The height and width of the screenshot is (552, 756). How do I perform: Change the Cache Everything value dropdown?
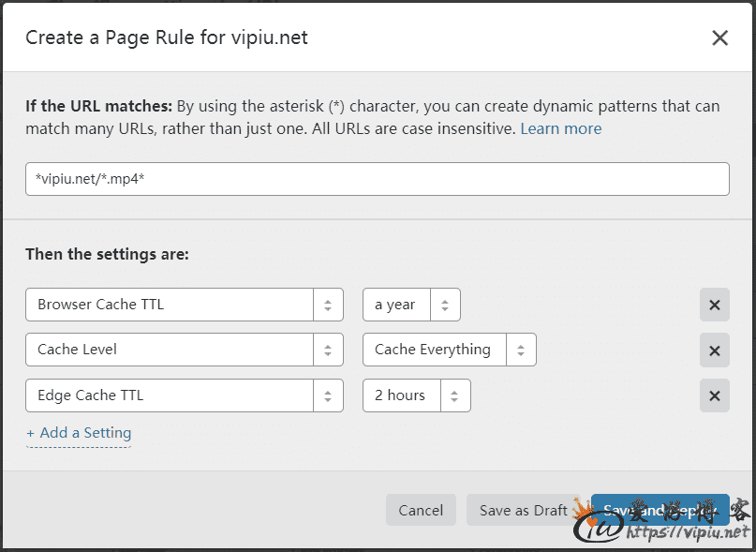pyautogui.click(x=450, y=350)
